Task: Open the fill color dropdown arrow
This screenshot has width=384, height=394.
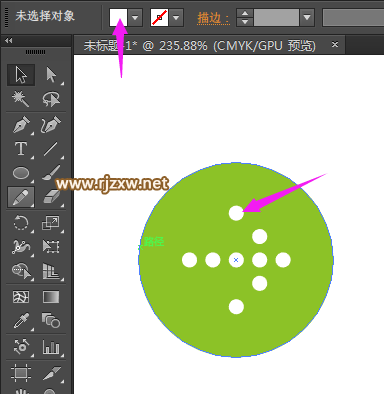Action: 135,17
